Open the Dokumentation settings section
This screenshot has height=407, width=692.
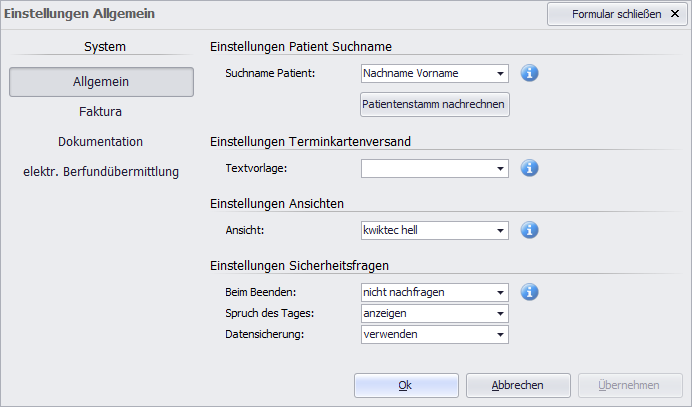point(101,142)
